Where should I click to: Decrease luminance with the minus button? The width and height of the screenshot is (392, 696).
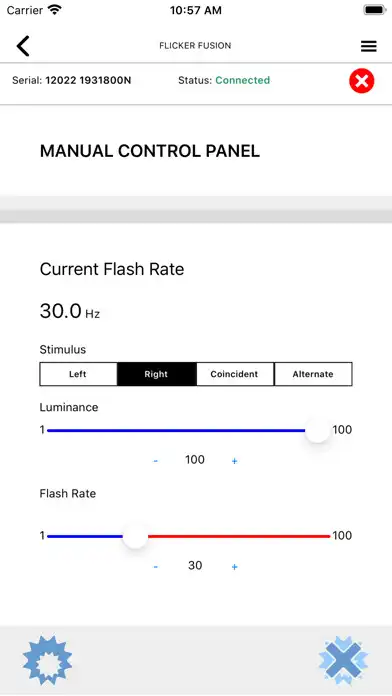(155, 461)
